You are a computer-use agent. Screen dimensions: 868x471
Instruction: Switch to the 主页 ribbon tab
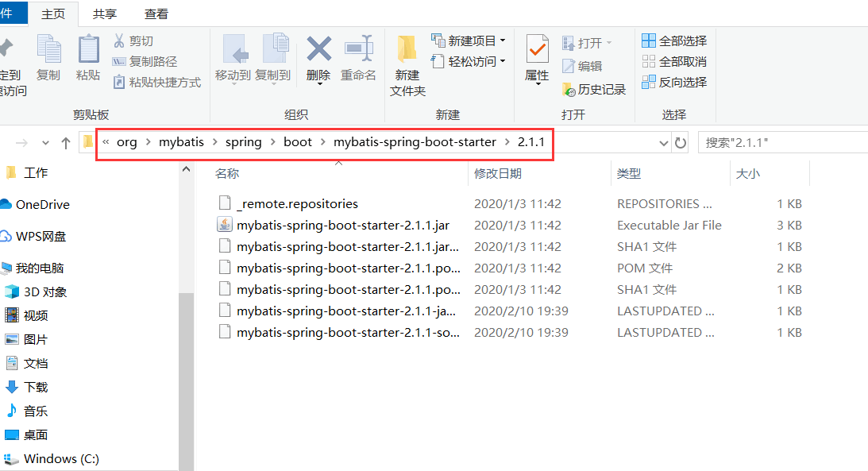tap(53, 14)
